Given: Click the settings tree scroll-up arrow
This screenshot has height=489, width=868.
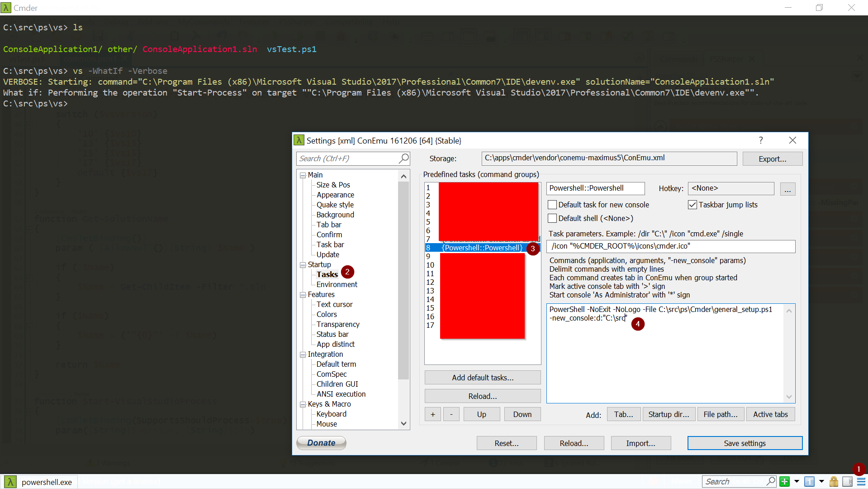Looking at the screenshot, I should [x=403, y=176].
